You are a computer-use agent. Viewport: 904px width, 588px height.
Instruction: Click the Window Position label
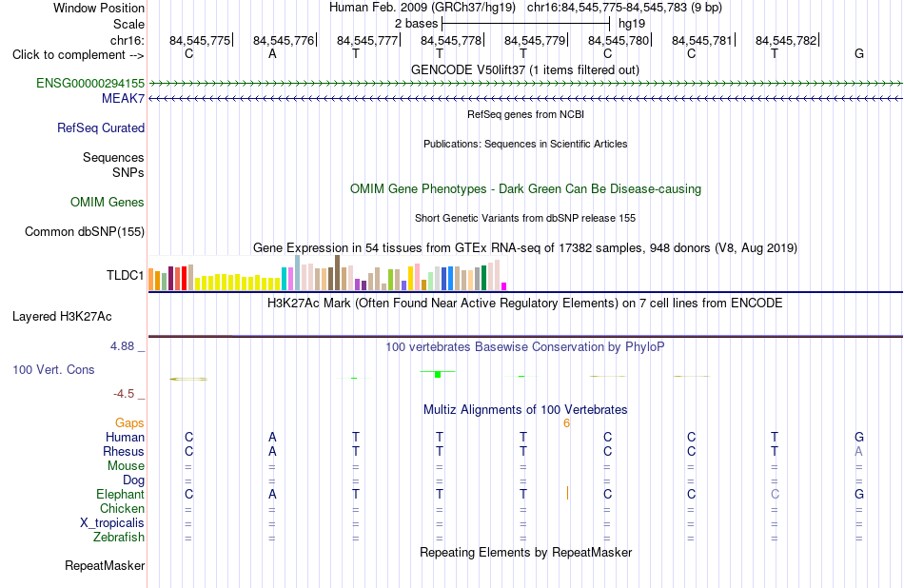click(99, 8)
